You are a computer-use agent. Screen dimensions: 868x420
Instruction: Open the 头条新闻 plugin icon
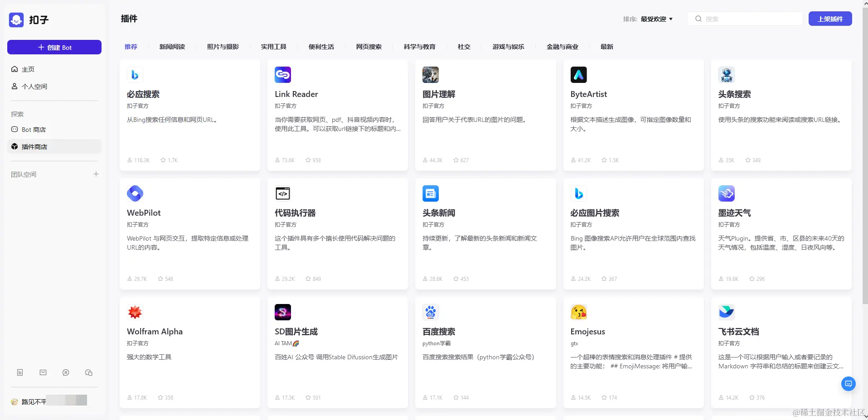[431, 193]
